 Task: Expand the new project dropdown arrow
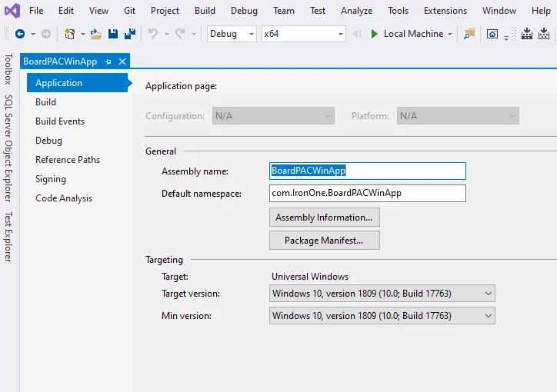coord(83,35)
